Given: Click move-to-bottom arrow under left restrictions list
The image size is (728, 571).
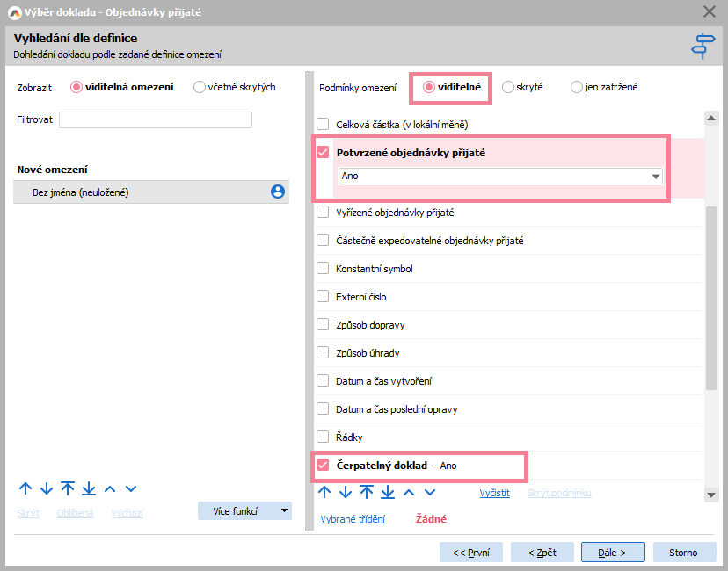Looking at the screenshot, I should click(89, 488).
